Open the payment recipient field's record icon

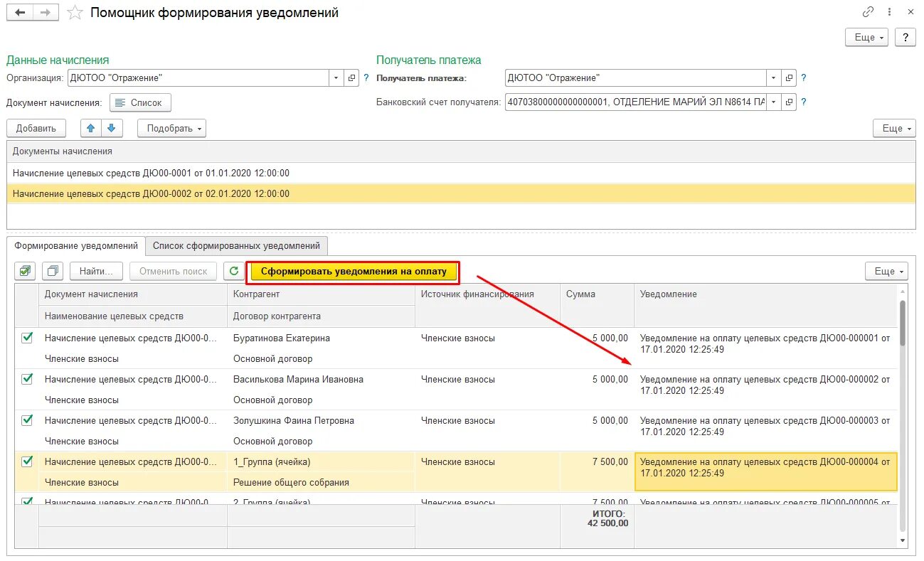pos(789,78)
